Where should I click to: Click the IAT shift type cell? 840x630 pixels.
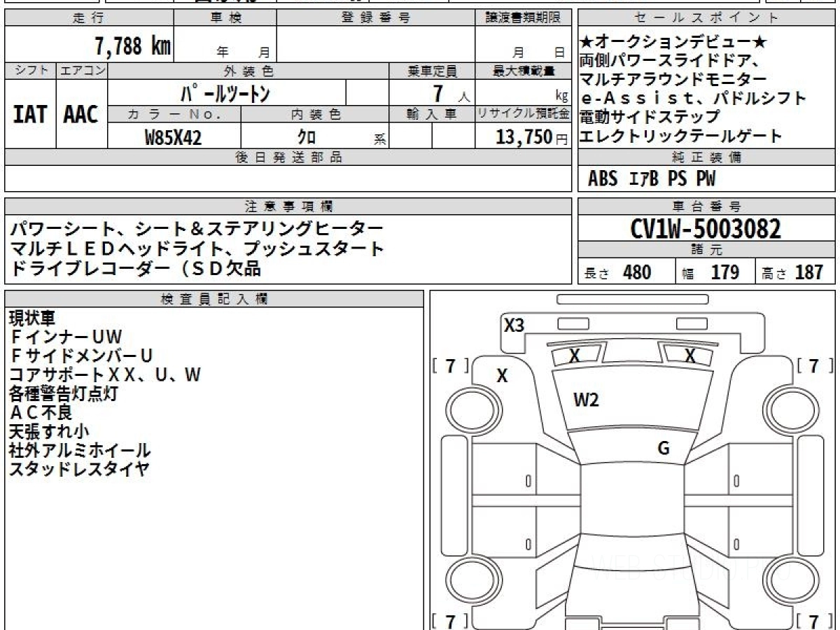click(30, 115)
